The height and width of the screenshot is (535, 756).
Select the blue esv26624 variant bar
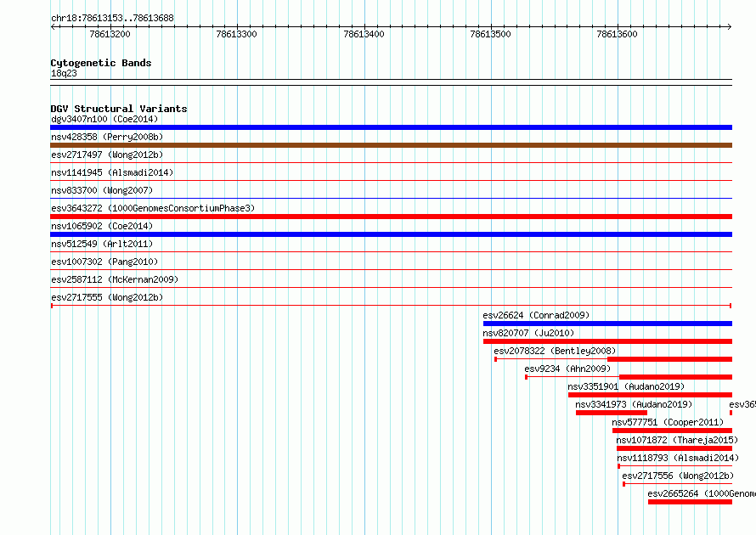coord(607,324)
